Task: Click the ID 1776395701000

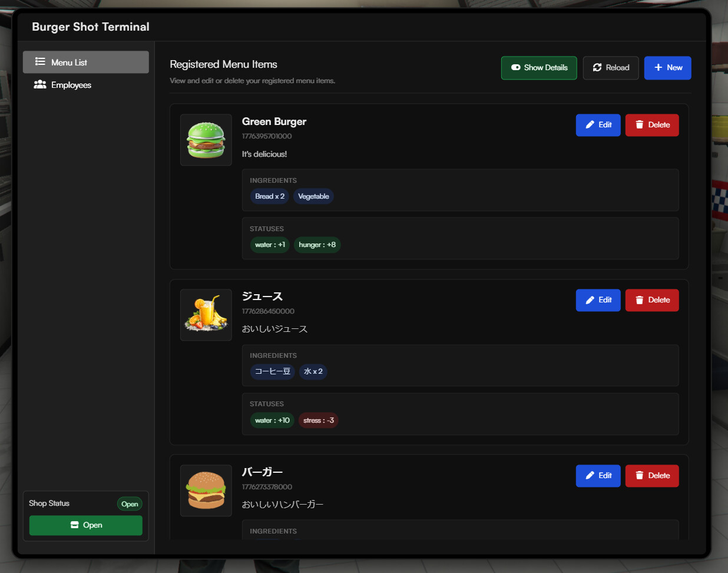Action: [x=267, y=136]
